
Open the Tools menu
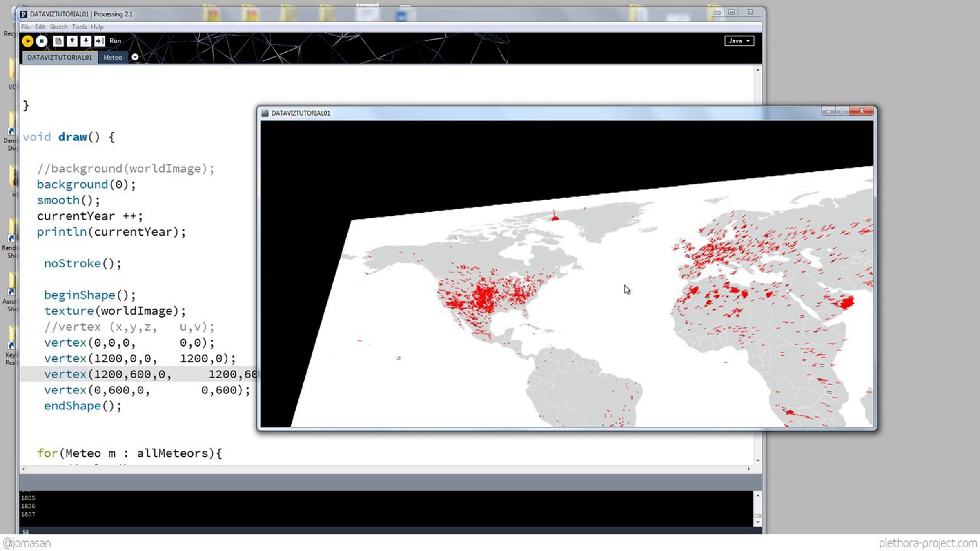pyautogui.click(x=79, y=27)
